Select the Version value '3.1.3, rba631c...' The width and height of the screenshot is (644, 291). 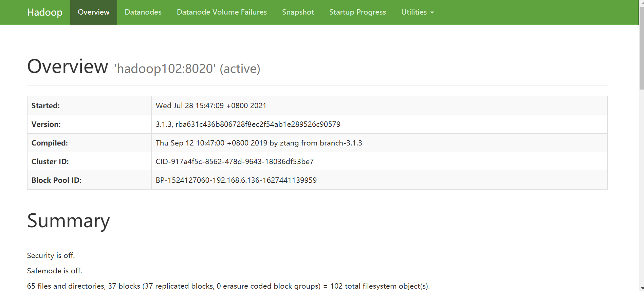(x=248, y=124)
